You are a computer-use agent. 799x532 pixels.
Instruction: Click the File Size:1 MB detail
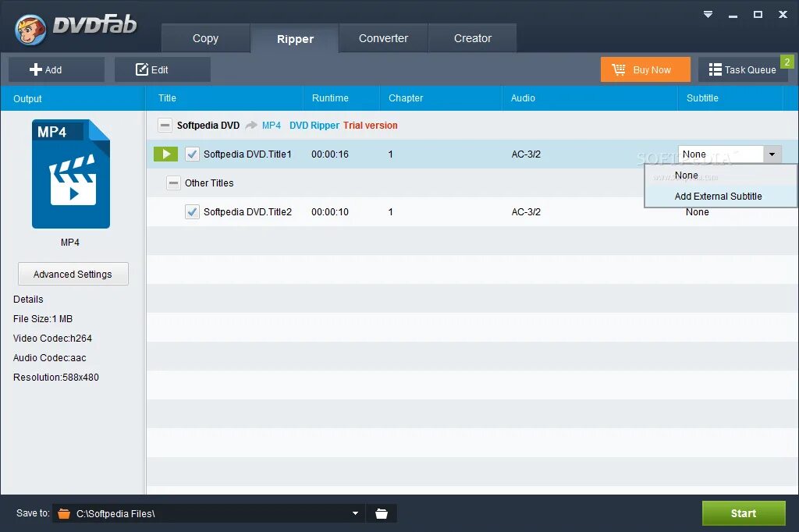43,318
